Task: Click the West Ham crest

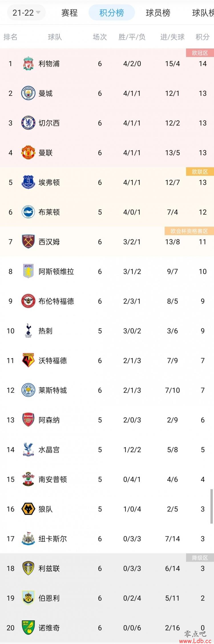Action: tap(28, 242)
